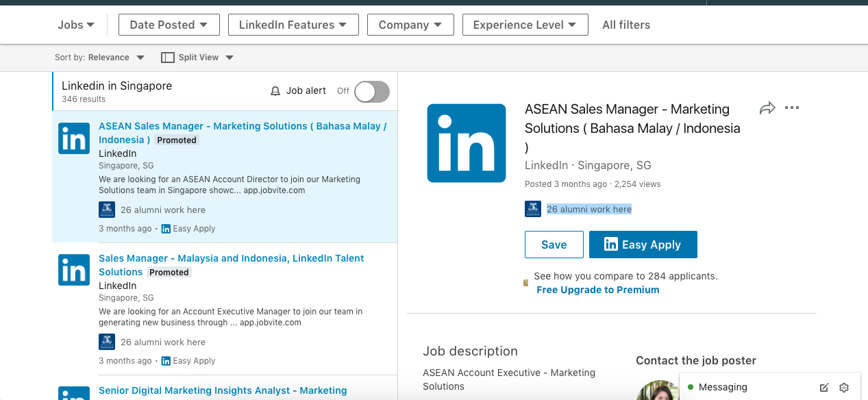868x400 pixels.
Task: Click the Easy Apply button
Action: (643, 245)
